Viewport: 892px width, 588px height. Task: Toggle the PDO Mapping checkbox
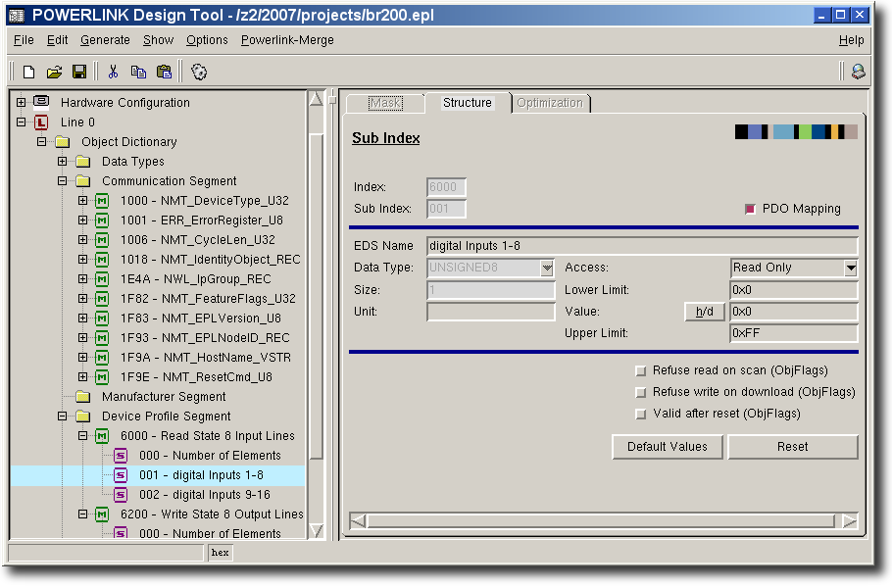752,209
